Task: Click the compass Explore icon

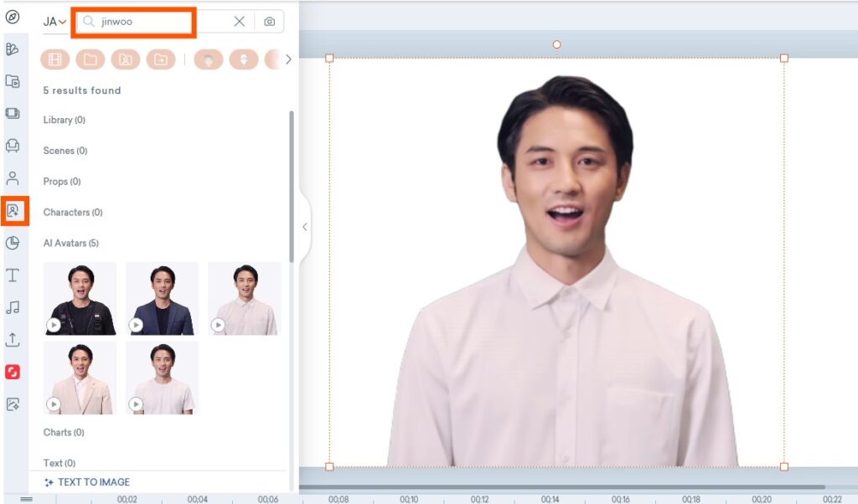Action: coord(13,17)
